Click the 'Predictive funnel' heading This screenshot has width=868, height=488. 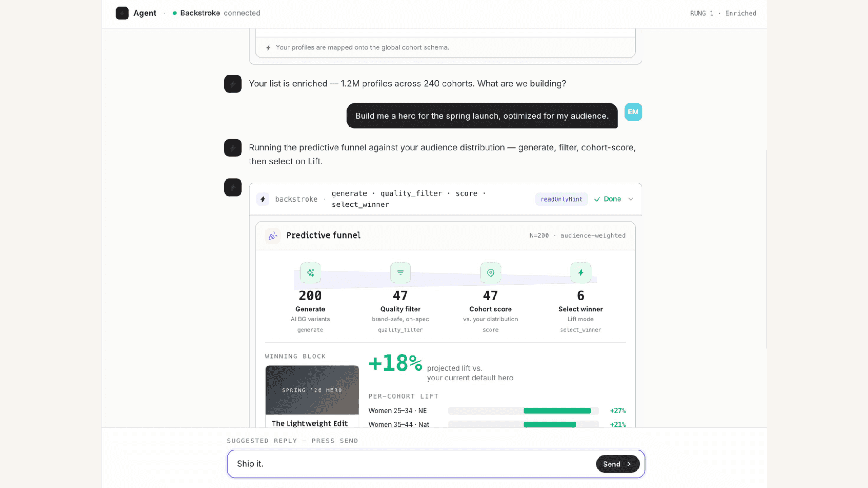(323, 235)
